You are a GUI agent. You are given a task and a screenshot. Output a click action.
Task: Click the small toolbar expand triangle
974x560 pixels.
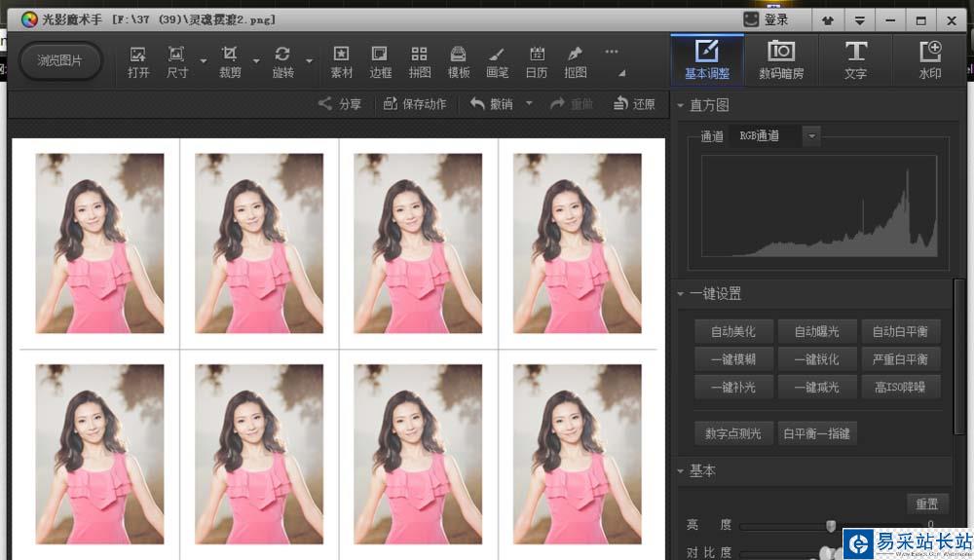click(621, 73)
